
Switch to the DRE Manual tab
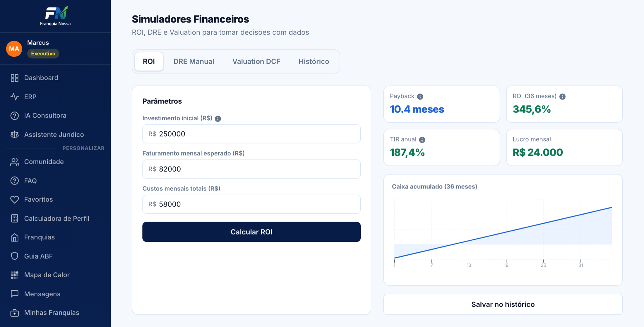[x=193, y=61]
